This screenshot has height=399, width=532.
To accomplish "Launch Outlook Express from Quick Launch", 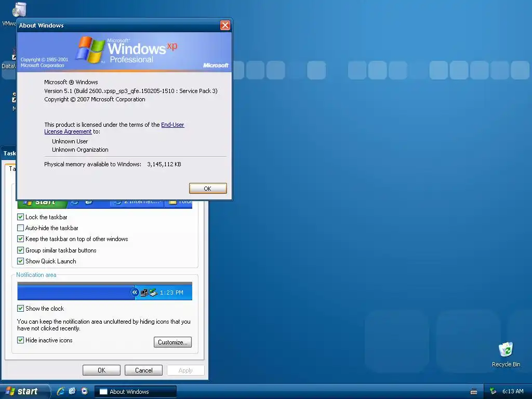I will coord(72,391).
